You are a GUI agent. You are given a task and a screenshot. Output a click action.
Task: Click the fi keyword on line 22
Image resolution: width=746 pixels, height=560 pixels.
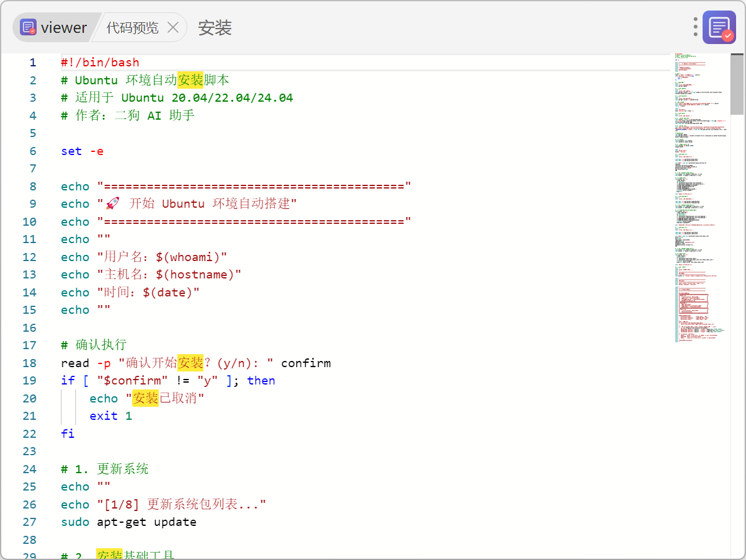pos(68,433)
